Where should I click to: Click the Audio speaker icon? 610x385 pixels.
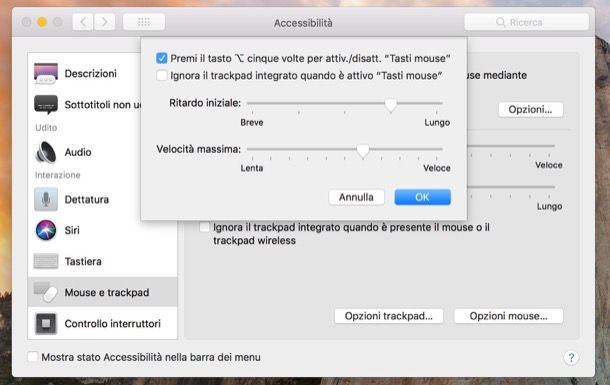click(x=46, y=152)
